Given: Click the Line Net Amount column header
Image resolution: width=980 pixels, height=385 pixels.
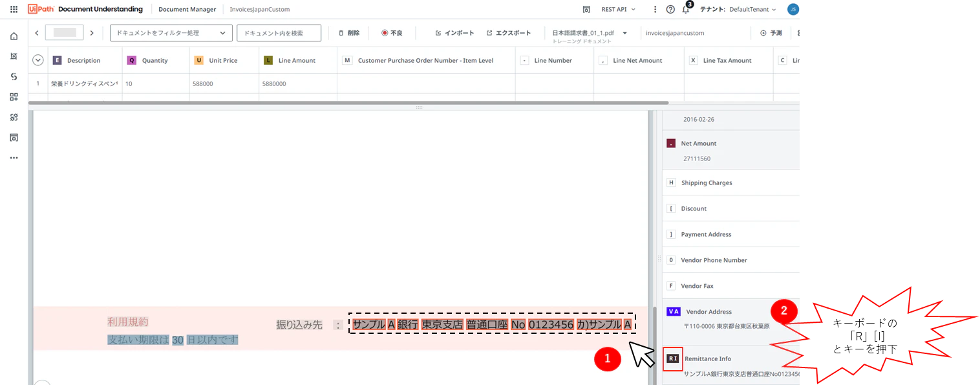Looking at the screenshot, I should point(637,60).
